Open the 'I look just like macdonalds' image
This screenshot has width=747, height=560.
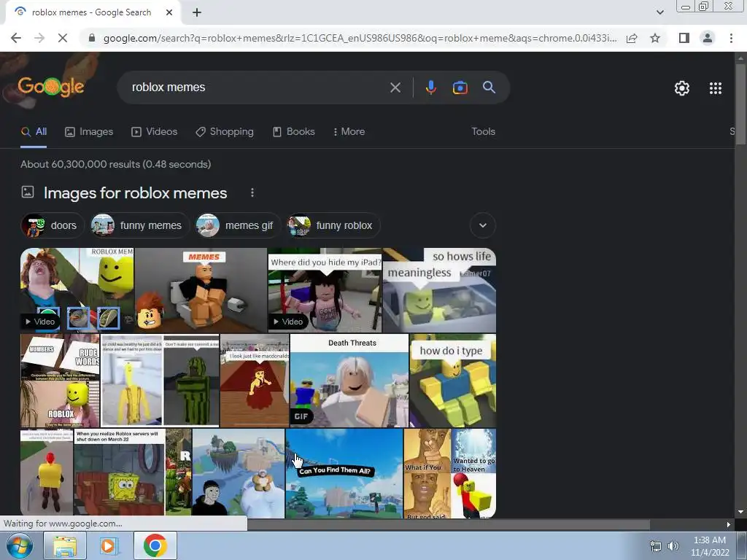255,381
